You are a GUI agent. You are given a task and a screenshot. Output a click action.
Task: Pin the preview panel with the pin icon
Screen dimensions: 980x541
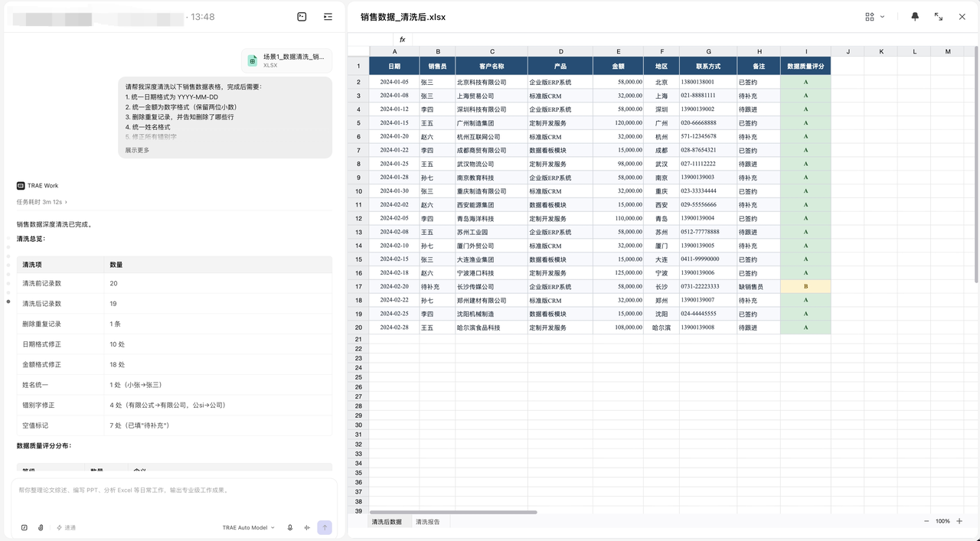click(915, 17)
